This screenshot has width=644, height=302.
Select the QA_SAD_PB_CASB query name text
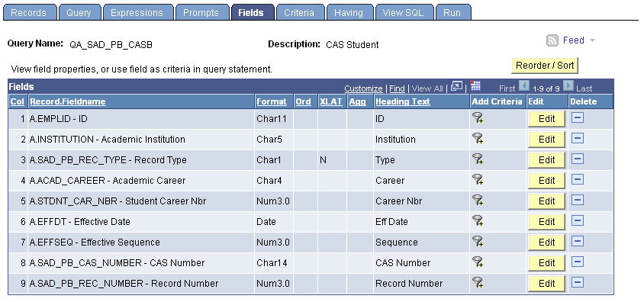click(x=111, y=45)
